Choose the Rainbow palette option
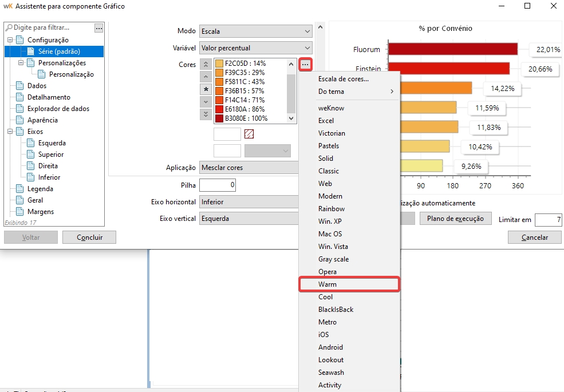 point(332,209)
